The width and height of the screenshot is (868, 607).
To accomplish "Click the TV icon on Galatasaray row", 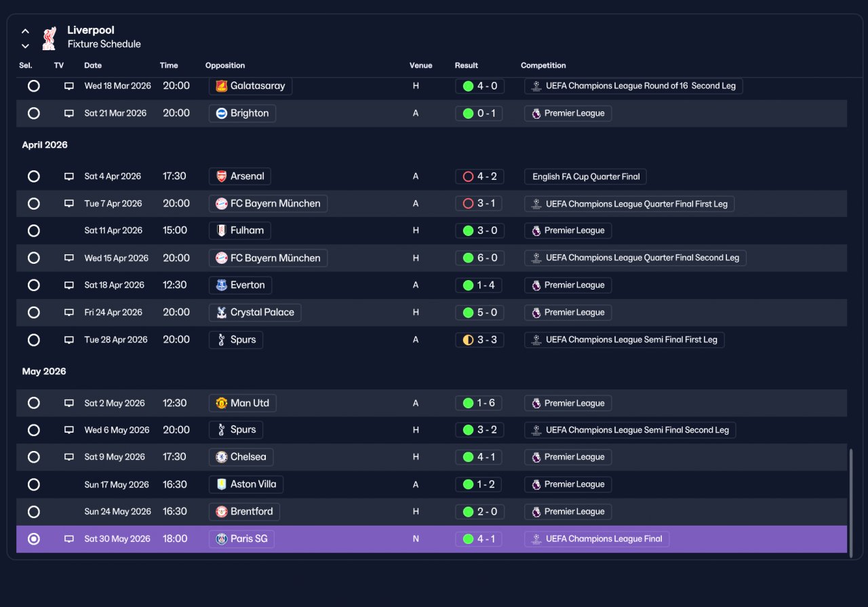I will pyautogui.click(x=68, y=86).
